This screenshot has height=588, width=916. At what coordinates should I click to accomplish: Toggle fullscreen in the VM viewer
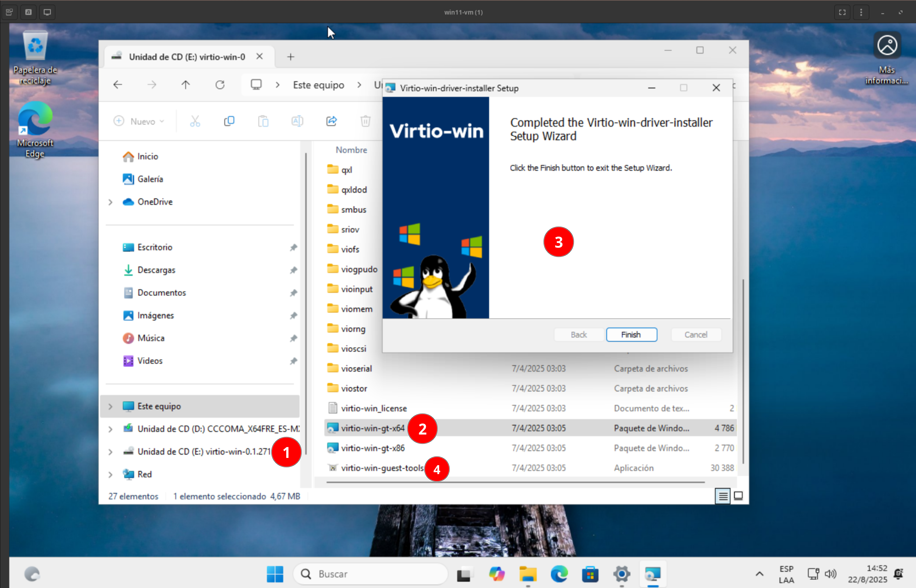click(x=842, y=12)
